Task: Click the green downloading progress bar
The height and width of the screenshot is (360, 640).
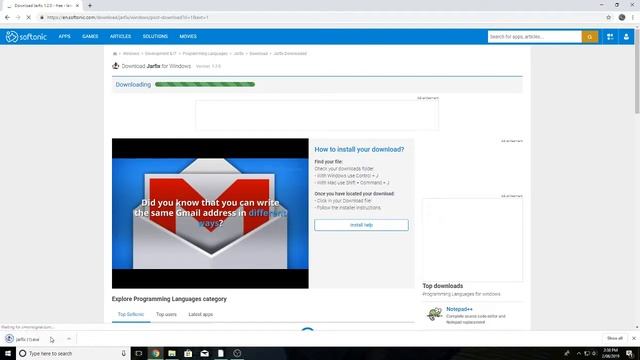Action: coord(205,84)
